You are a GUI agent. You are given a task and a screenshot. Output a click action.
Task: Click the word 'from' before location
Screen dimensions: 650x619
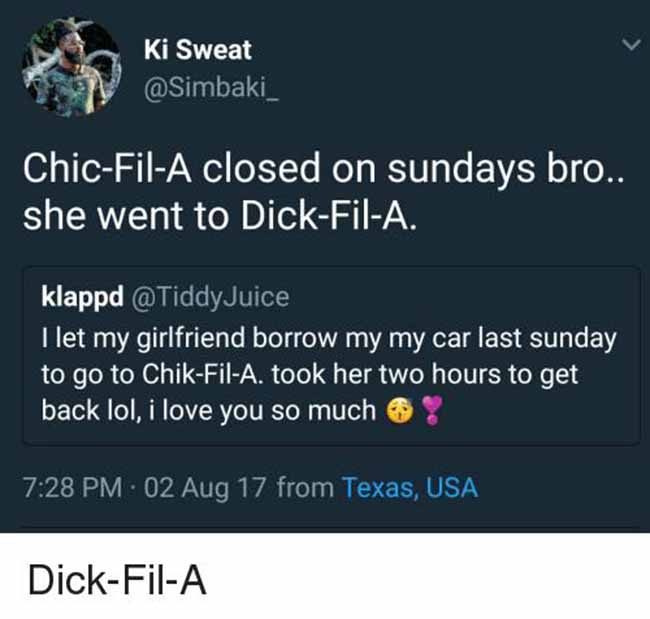pyautogui.click(x=305, y=487)
